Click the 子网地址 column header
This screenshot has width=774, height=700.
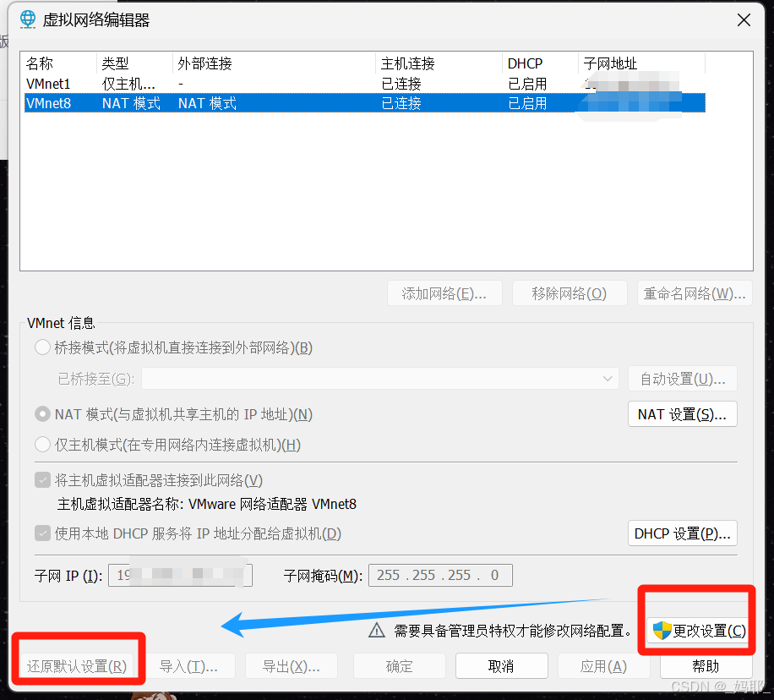click(641, 63)
